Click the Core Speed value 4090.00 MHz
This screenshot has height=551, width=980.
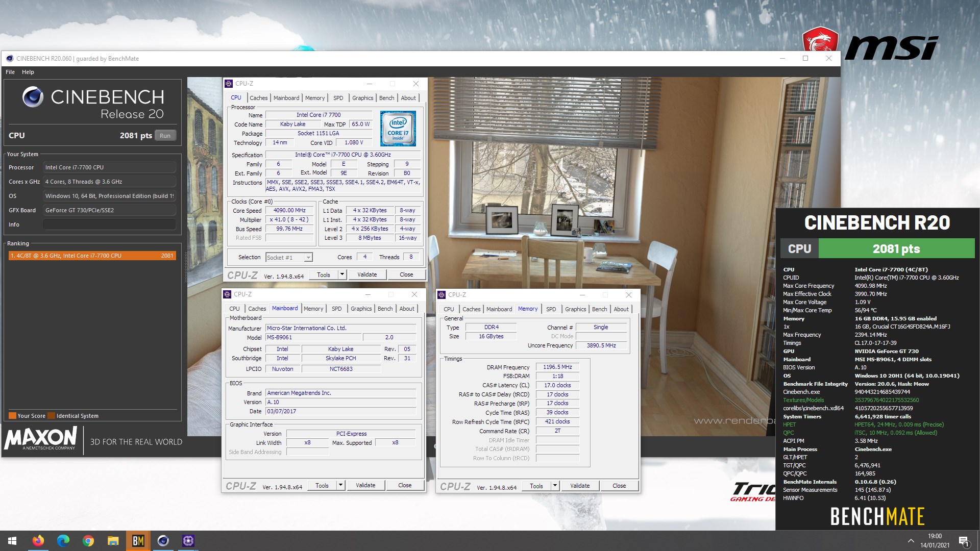click(289, 211)
